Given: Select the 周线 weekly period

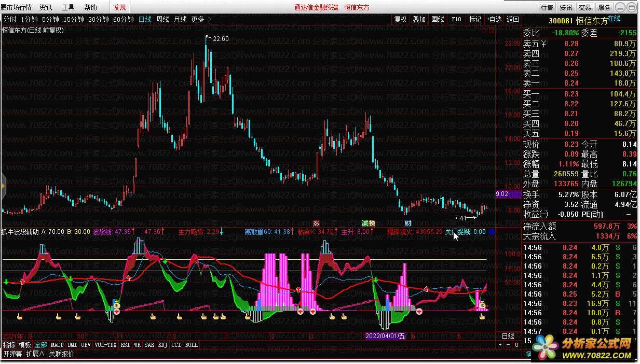Looking at the screenshot, I should click(162, 19).
